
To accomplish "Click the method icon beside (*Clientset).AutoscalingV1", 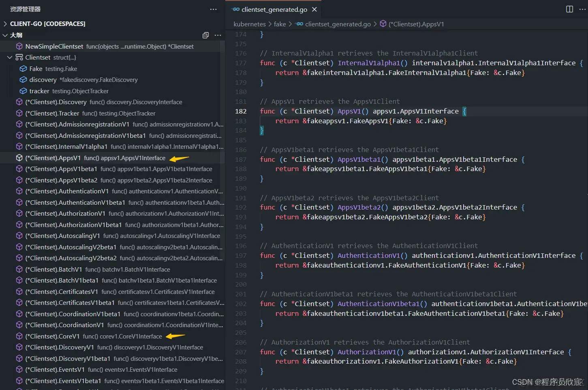I will [x=19, y=236].
